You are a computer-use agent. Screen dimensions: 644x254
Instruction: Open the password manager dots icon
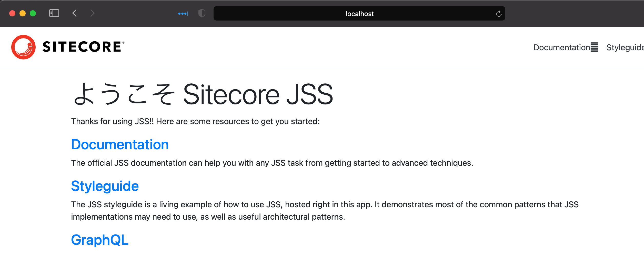pyautogui.click(x=183, y=14)
